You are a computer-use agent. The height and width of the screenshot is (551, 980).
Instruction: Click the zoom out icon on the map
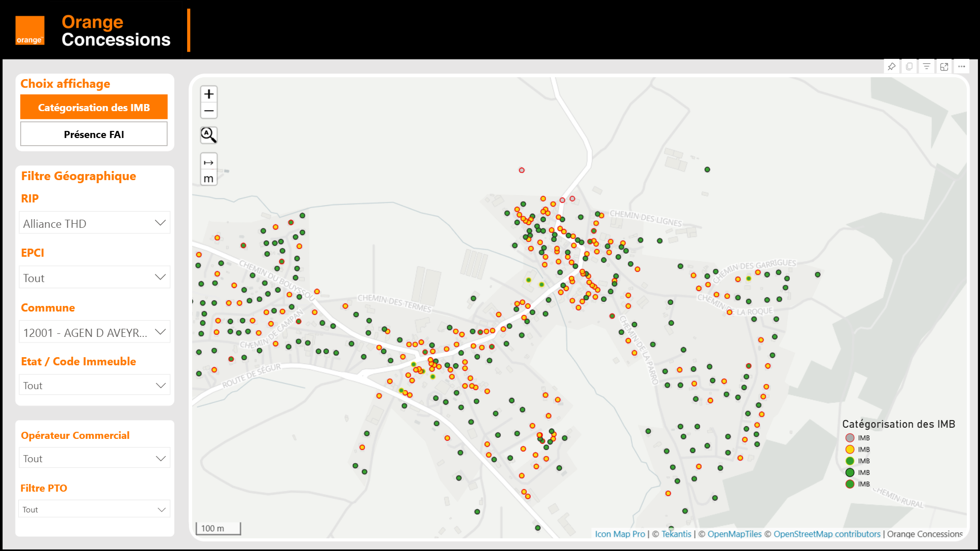[208, 111]
